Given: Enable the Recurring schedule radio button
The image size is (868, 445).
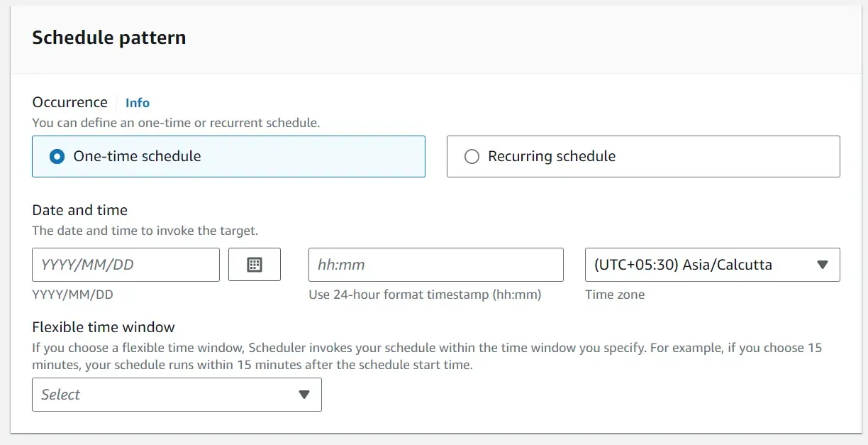Looking at the screenshot, I should pos(472,156).
